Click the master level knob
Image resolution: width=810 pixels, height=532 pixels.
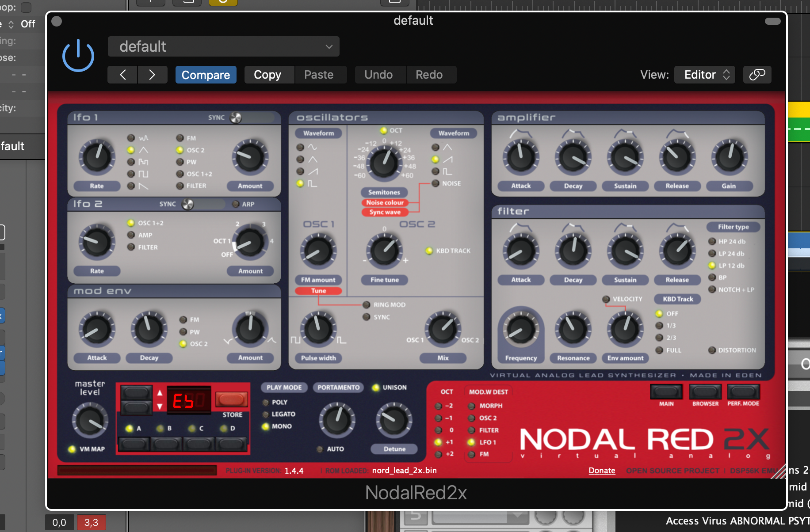(x=90, y=420)
